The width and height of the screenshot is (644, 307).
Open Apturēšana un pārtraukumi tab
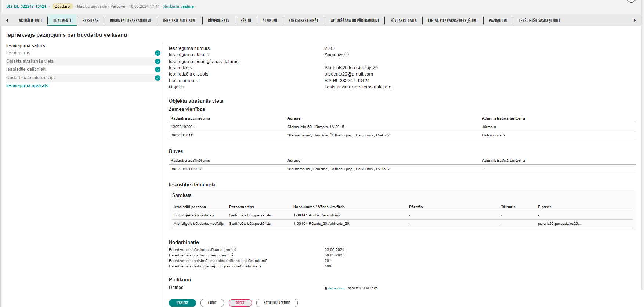[x=355, y=21]
